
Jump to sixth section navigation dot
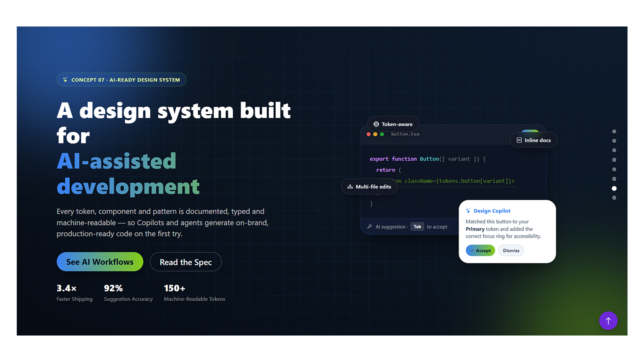[x=614, y=179]
